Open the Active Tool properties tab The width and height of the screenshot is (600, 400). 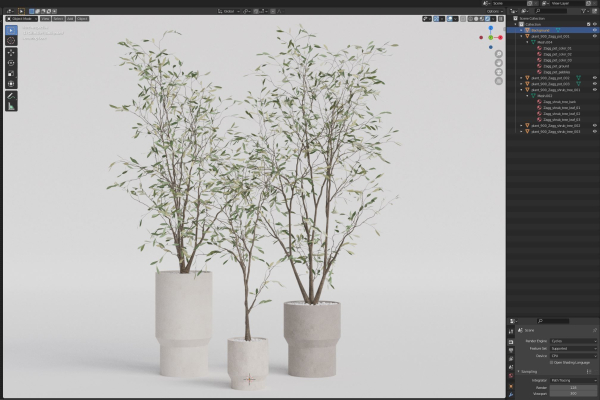(x=511, y=333)
